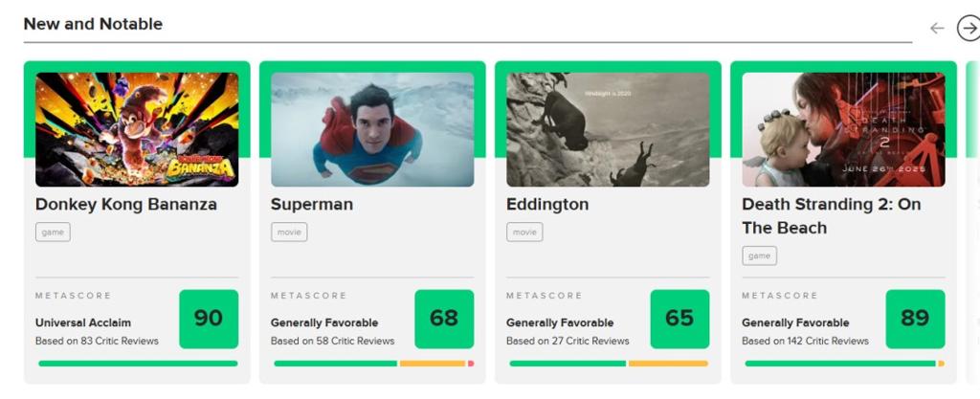980x399 pixels.
Task: Click the next arrow in New and Notable
Action: (x=969, y=28)
